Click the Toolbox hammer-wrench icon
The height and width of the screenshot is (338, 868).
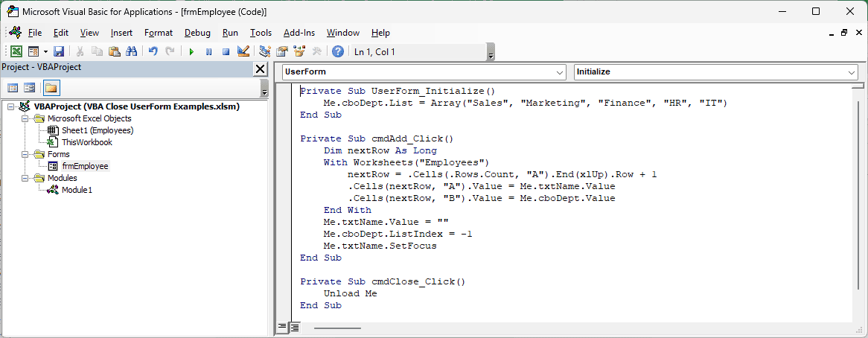316,51
